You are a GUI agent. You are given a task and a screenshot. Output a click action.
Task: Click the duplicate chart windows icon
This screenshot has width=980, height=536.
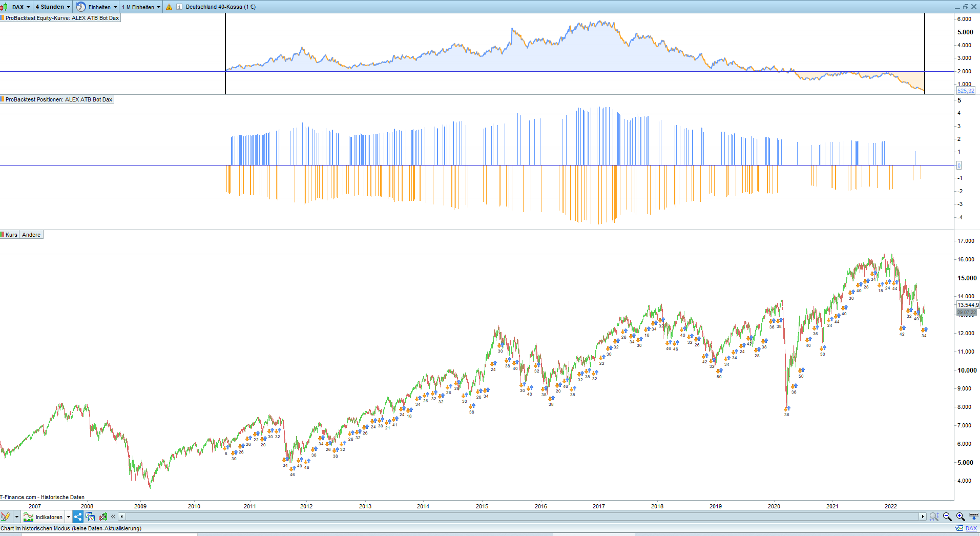click(x=90, y=517)
